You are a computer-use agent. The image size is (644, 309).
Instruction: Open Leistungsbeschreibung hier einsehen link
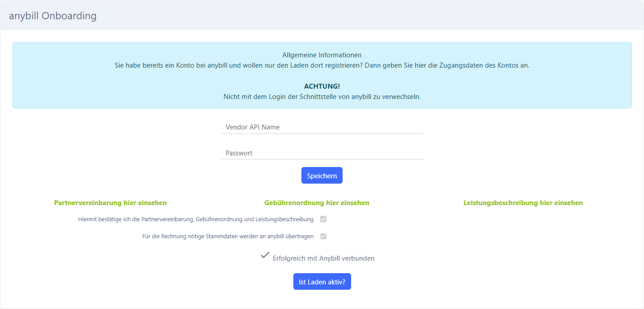523,203
